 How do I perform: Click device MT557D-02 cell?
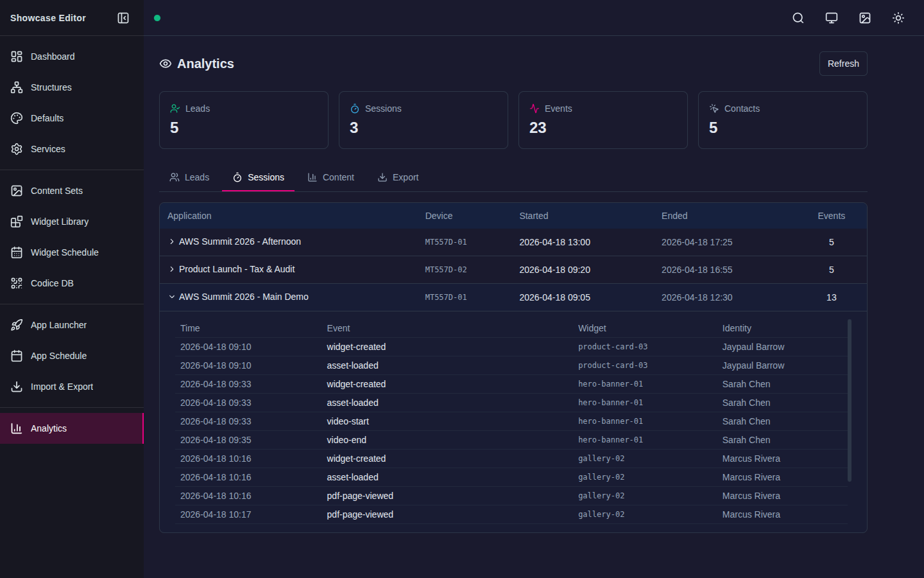tap(446, 270)
